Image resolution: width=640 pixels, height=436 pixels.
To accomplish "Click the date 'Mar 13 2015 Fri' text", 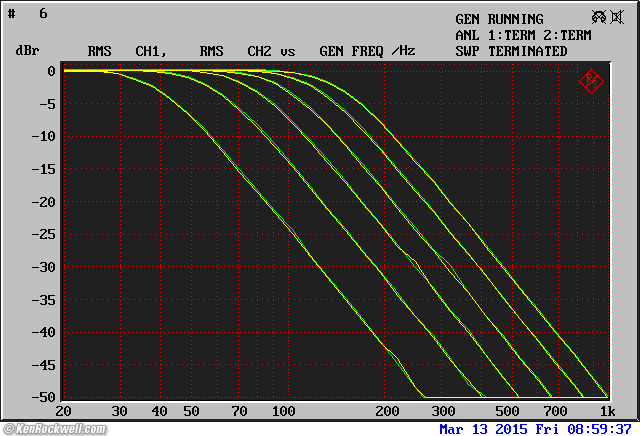I will click(502, 429).
